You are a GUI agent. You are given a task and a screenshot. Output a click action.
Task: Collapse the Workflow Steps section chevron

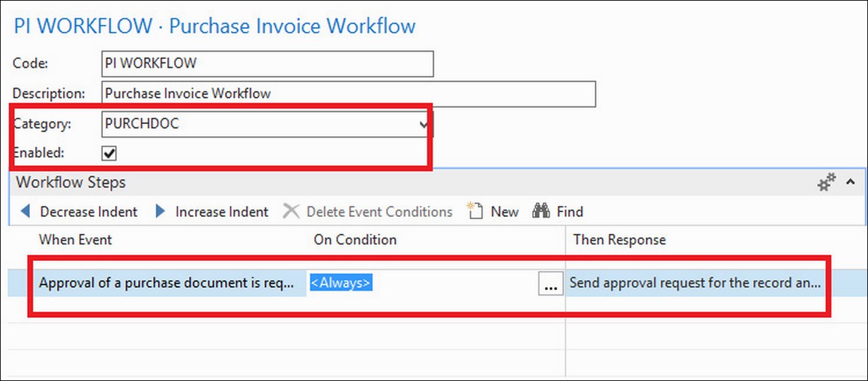tap(850, 182)
